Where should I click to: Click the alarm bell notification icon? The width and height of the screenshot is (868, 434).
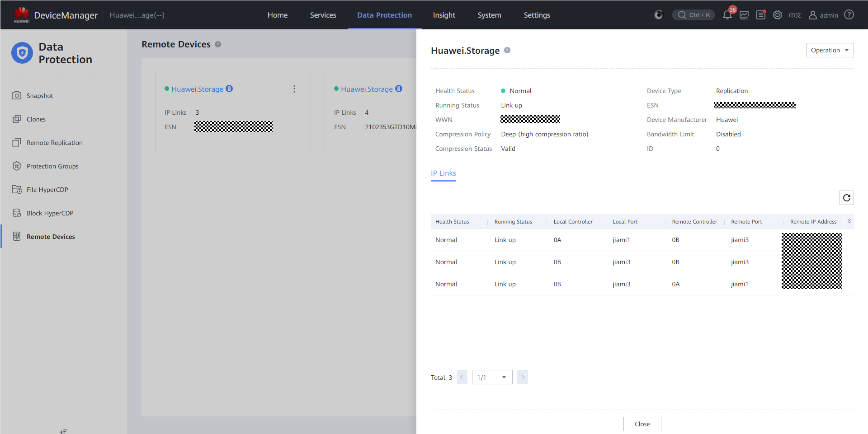coord(727,15)
